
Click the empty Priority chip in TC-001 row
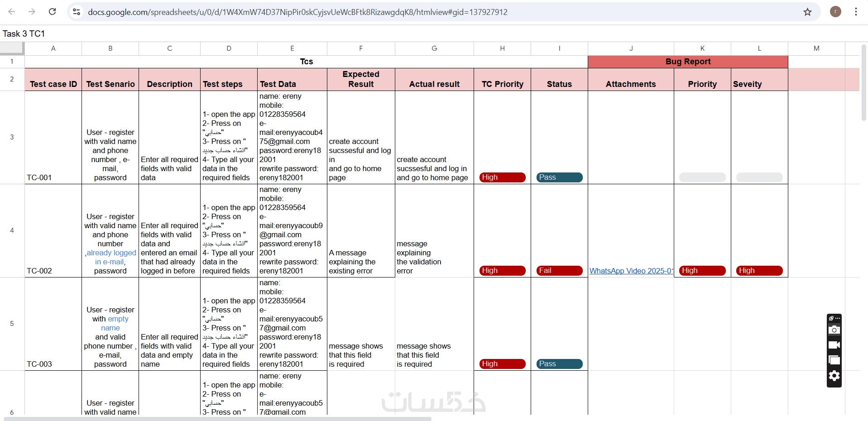point(702,177)
